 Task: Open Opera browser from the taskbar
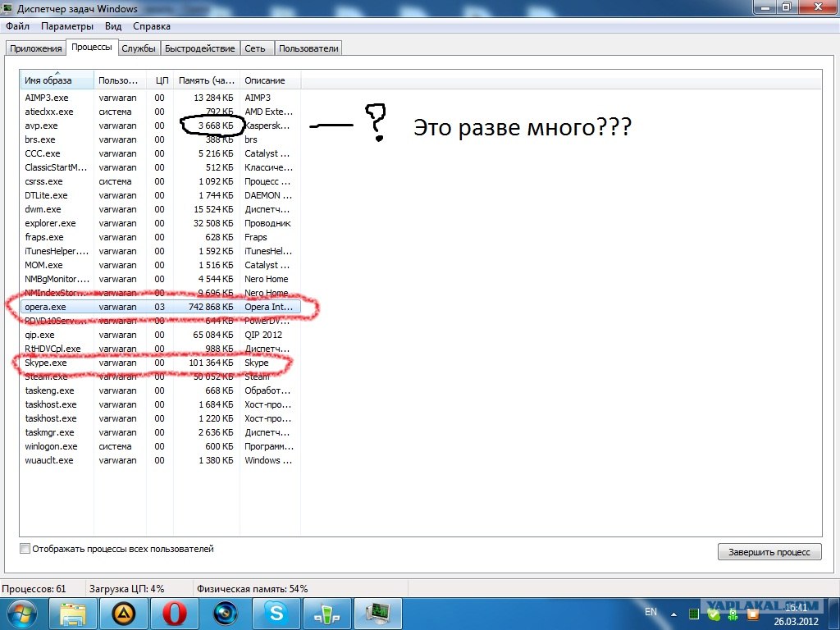pyautogui.click(x=174, y=614)
